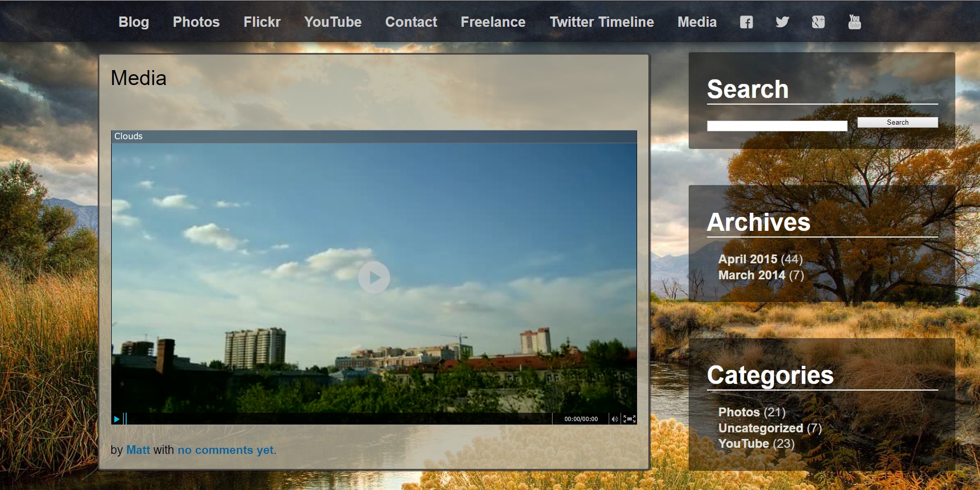Screen dimensions: 980x490
Task: Open the Twitter Timeline page
Action: tap(601, 22)
